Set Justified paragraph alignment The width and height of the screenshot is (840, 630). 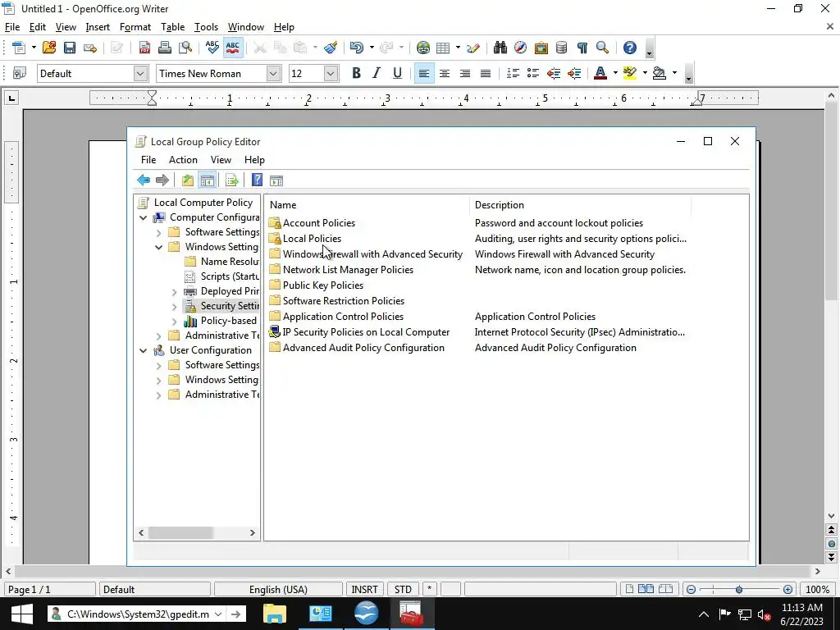(486, 73)
